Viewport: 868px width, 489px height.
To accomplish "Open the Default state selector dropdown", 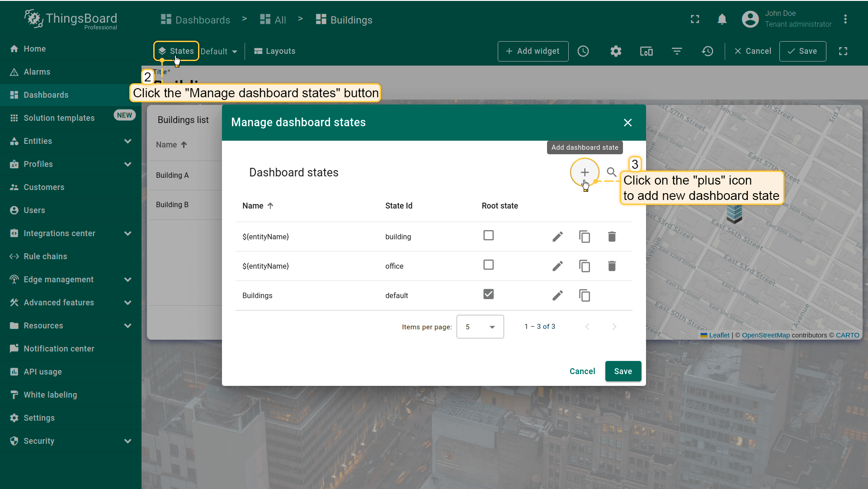I will click(x=219, y=52).
